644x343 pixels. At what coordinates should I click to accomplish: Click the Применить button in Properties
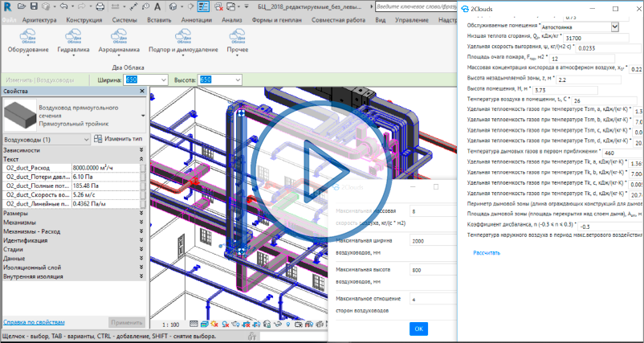(x=127, y=322)
